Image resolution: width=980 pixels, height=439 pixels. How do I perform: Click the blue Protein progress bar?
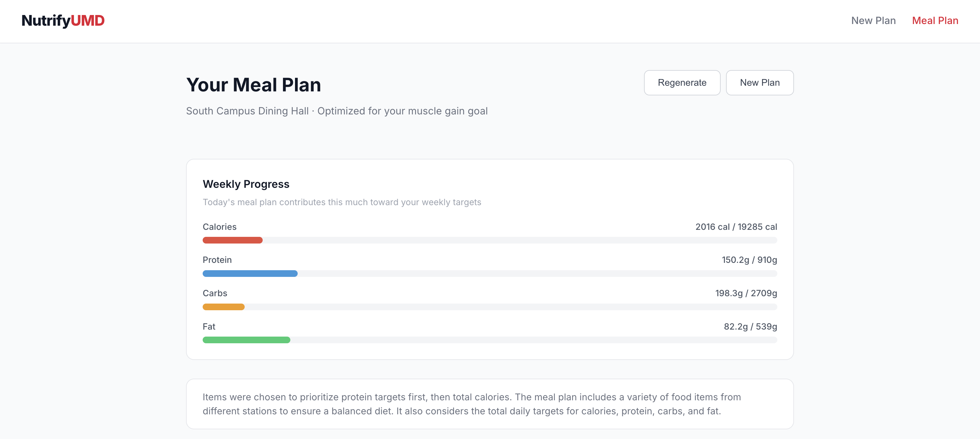tap(250, 274)
